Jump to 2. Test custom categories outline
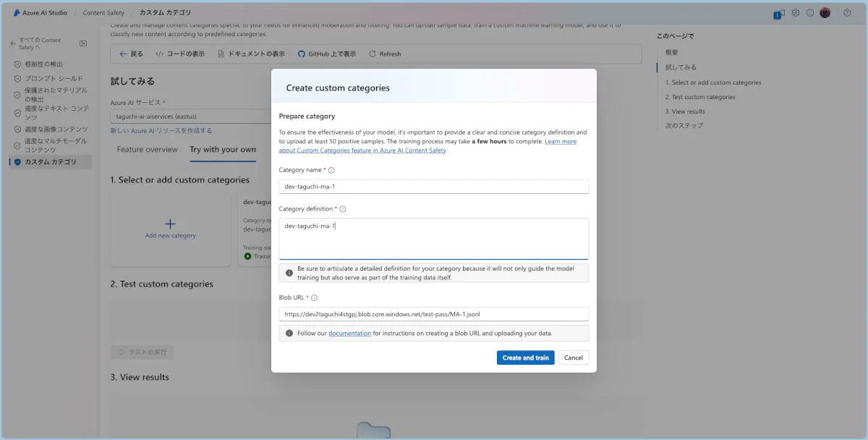 click(x=700, y=97)
